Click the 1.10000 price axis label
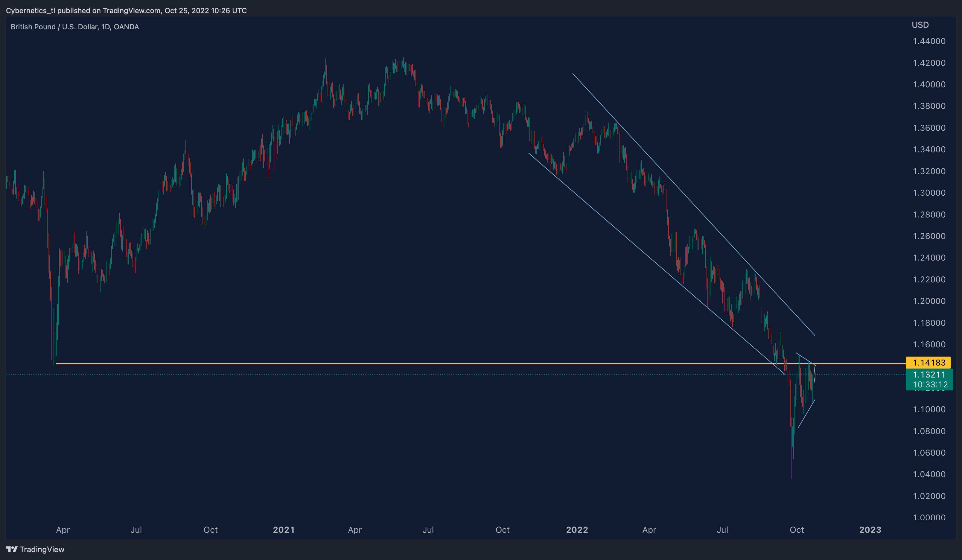 click(x=929, y=409)
